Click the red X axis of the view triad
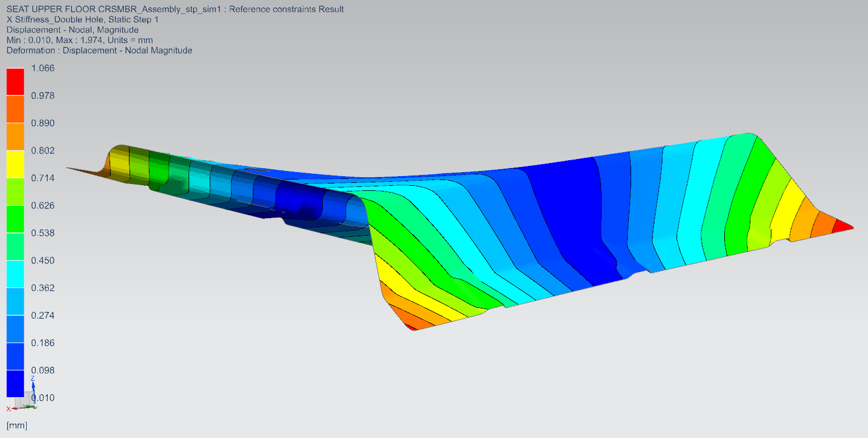 14,407
